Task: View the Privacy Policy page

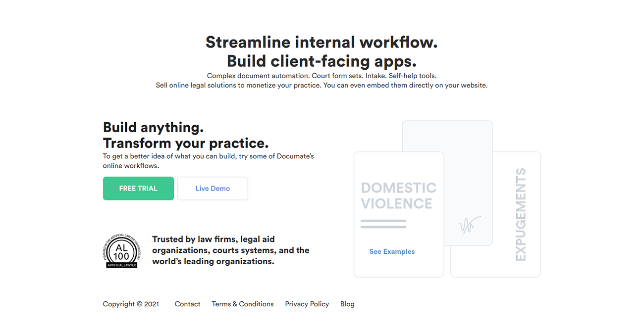Action: pos(307,304)
